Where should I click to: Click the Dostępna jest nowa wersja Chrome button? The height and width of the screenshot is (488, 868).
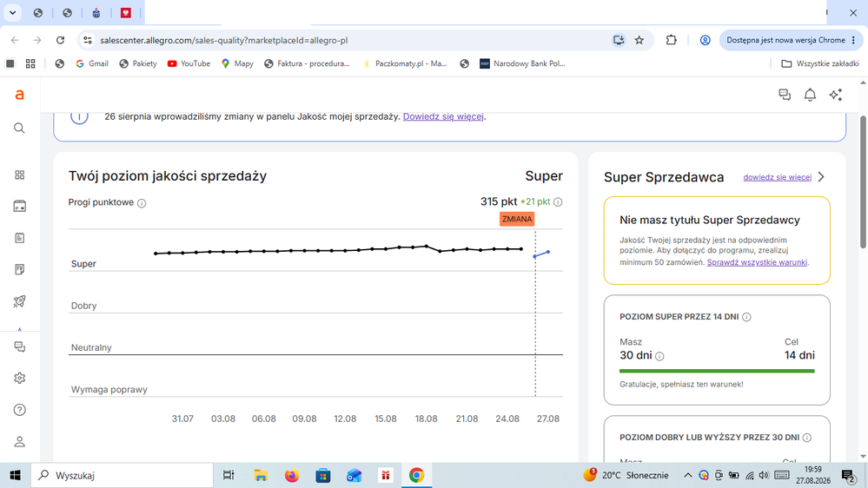pyautogui.click(x=791, y=40)
